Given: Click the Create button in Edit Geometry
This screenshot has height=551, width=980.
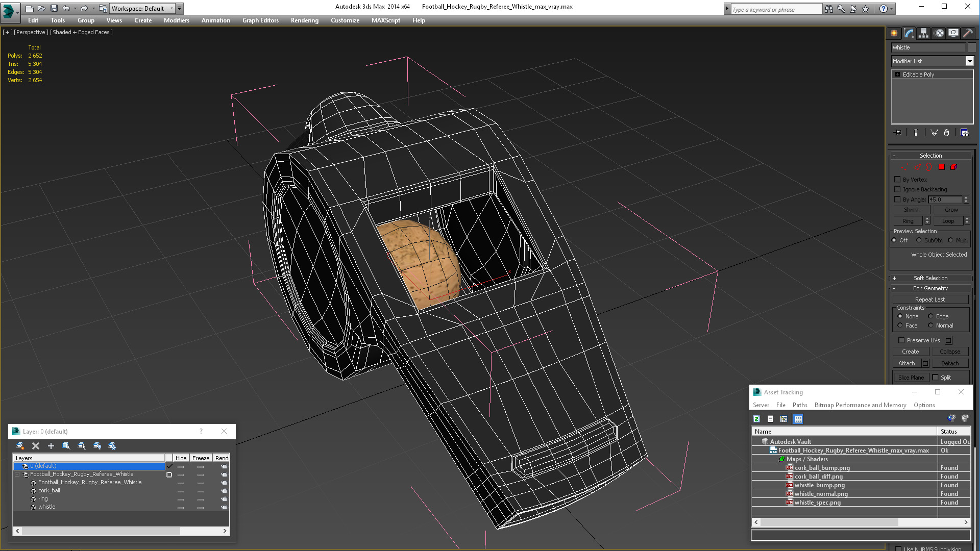Looking at the screenshot, I should pyautogui.click(x=911, y=350).
